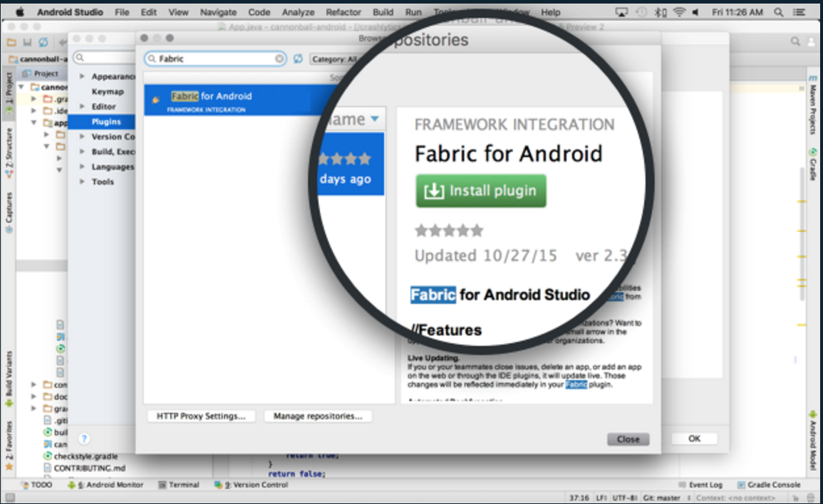This screenshot has height=504, width=823.
Task: Click the Open folder toolbar icon
Action: pos(11,42)
